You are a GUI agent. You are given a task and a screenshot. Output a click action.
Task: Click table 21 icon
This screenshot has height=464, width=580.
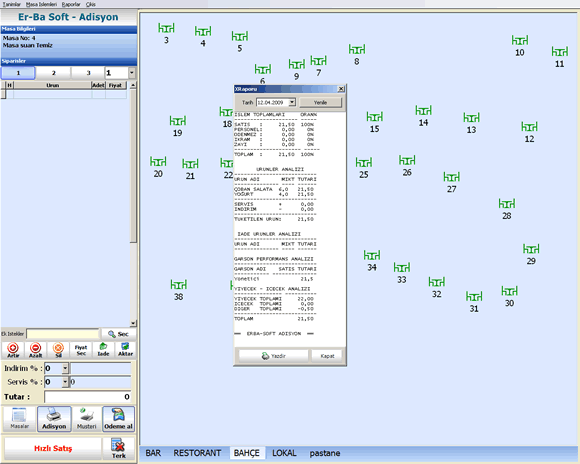click(x=190, y=164)
